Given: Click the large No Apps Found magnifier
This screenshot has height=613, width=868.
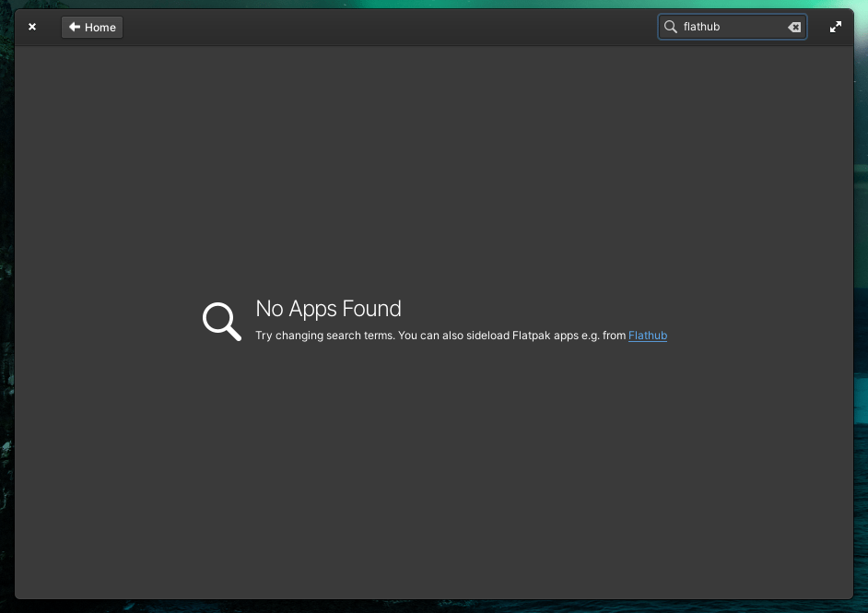Looking at the screenshot, I should [x=221, y=321].
